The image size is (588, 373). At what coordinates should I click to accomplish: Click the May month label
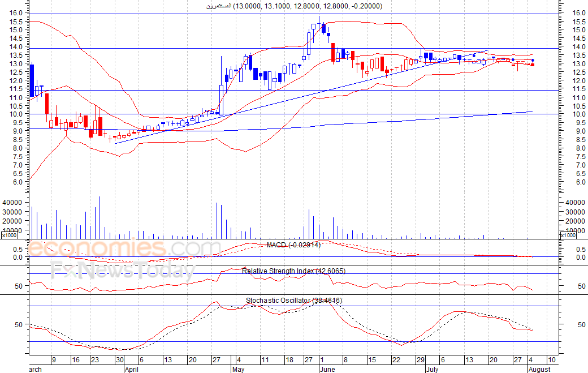pos(239,369)
